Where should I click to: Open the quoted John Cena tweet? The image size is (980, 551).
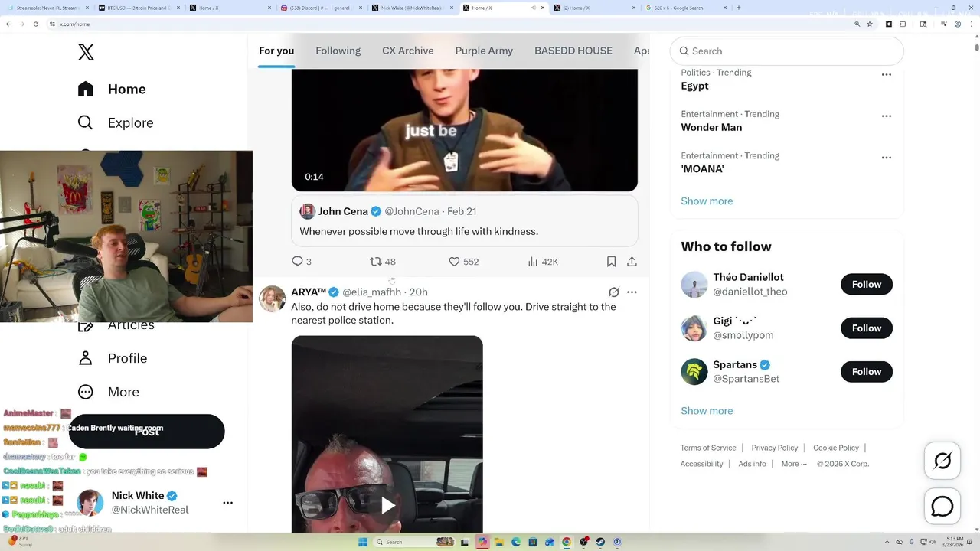pyautogui.click(x=465, y=221)
